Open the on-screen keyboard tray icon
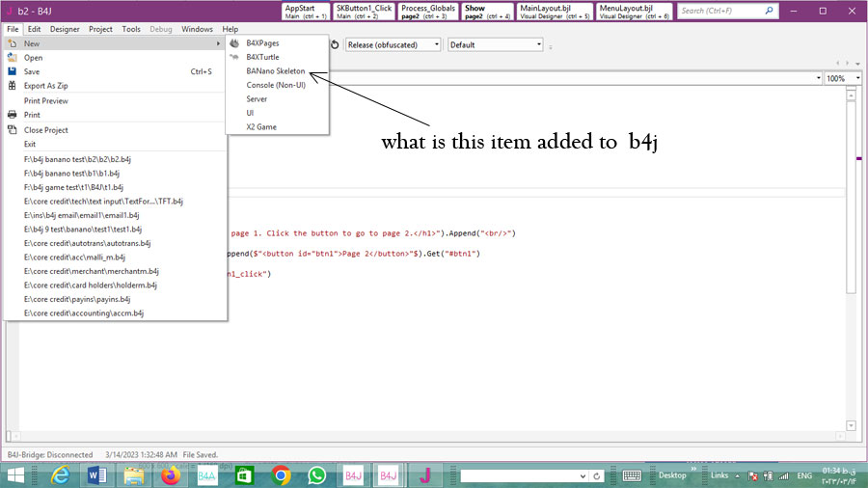 [x=632, y=475]
